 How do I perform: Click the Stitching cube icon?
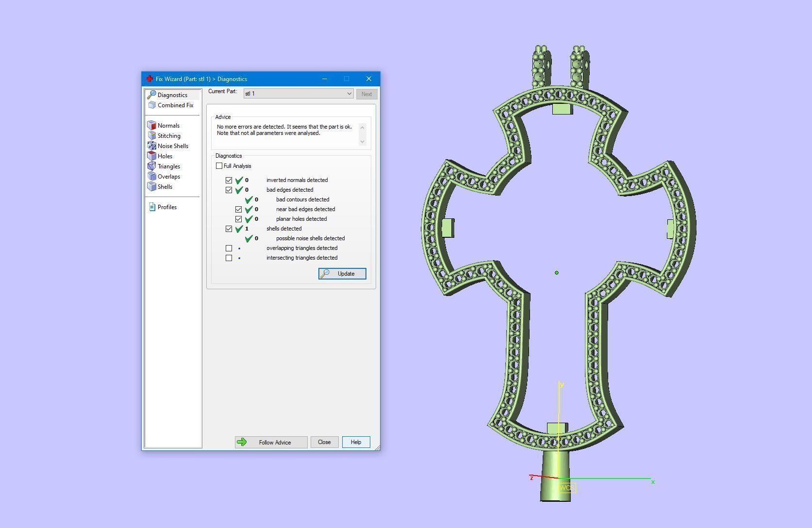(151, 135)
